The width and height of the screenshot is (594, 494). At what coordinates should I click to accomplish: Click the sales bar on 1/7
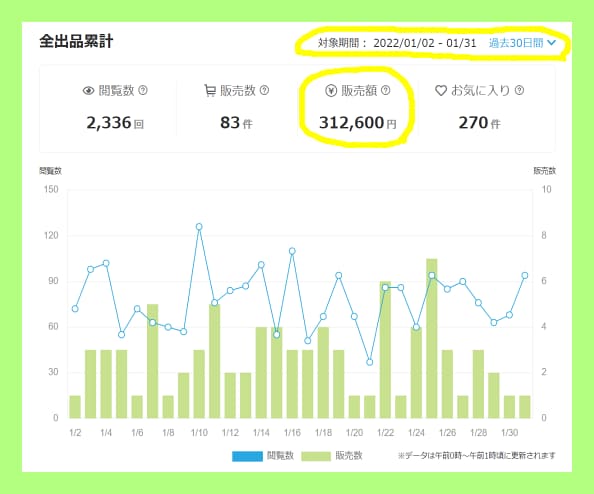[153, 361]
